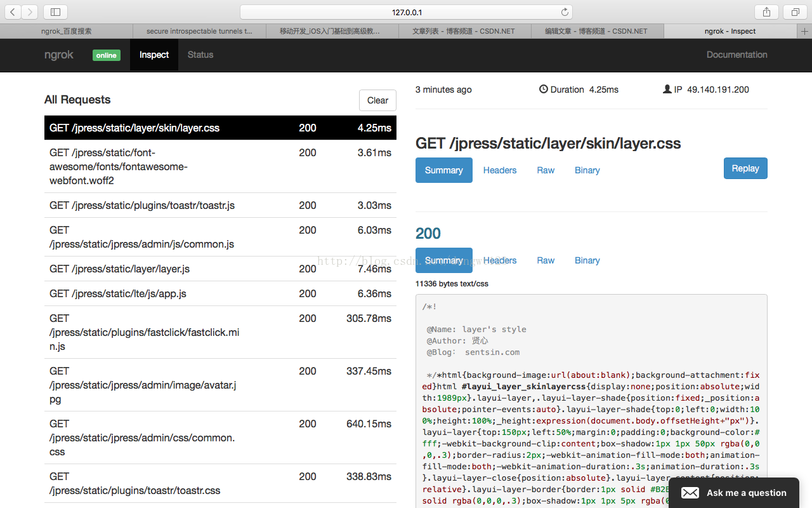Switch to the 移动开发_iOS入门基础到高级教 tab
The width and height of the screenshot is (812, 508).
(x=332, y=31)
